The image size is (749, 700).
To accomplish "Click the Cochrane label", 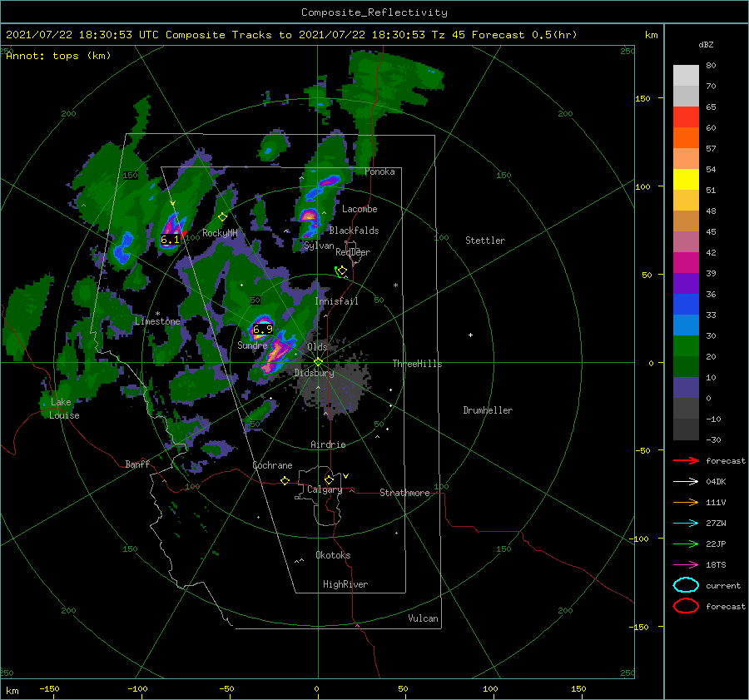I will point(272,465).
